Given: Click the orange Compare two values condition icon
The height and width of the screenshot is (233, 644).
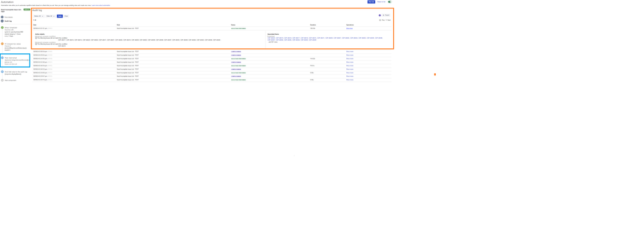Looking at the screenshot, I should point(2,44).
